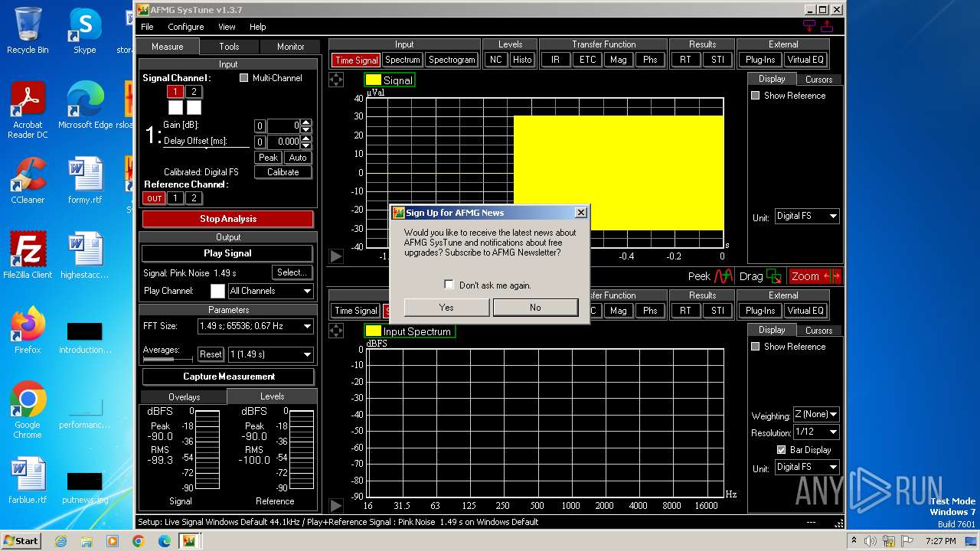Click the yellow Signal color swatch
The width and height of the screenshot is (980, 551).
[x=373, y=80]
